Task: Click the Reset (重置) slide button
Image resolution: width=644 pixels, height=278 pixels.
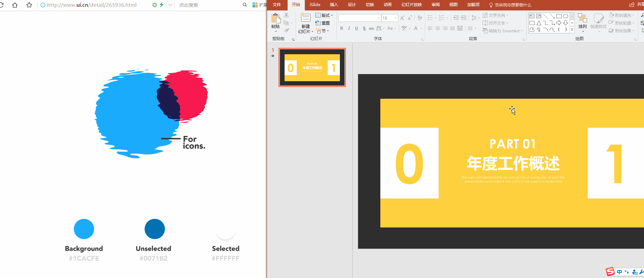Action: tap(323, 23)
